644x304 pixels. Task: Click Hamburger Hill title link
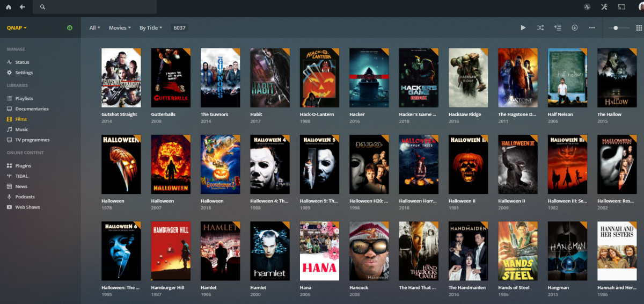tap(167, 288)
